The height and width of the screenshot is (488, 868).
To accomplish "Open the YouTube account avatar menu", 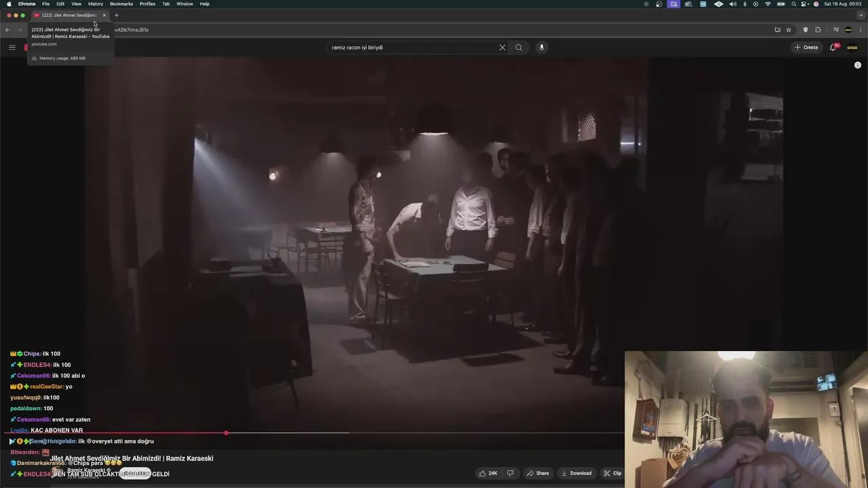I will (852, 47).
